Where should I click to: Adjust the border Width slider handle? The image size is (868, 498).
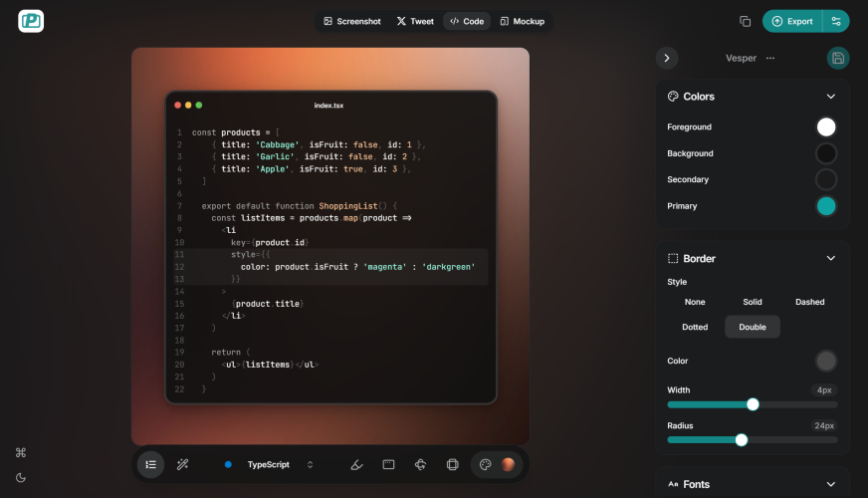(x=753, y=404)
